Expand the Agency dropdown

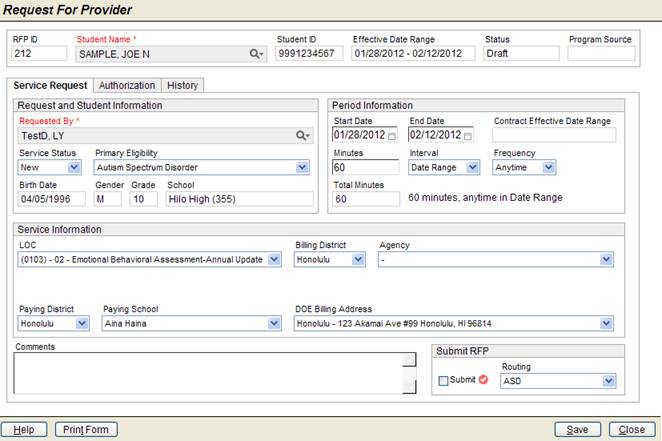tap(496, 260)
